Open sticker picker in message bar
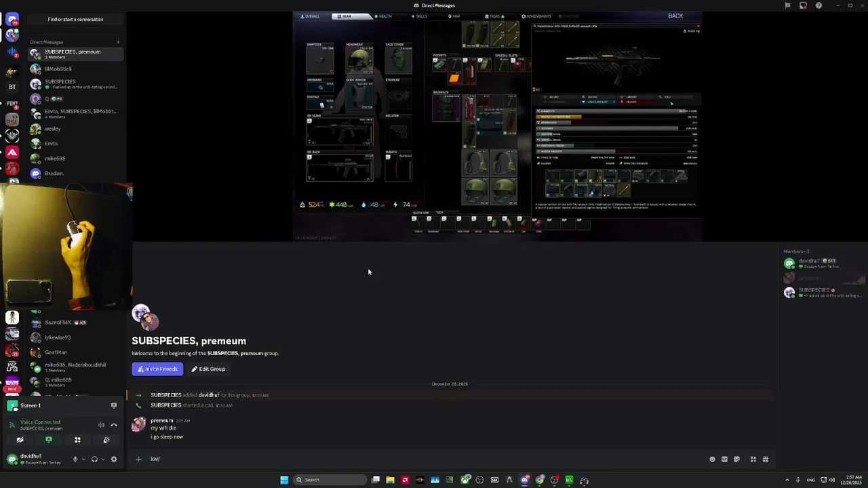The width and height of the screenshot is (868, 488). coord(736,459)
